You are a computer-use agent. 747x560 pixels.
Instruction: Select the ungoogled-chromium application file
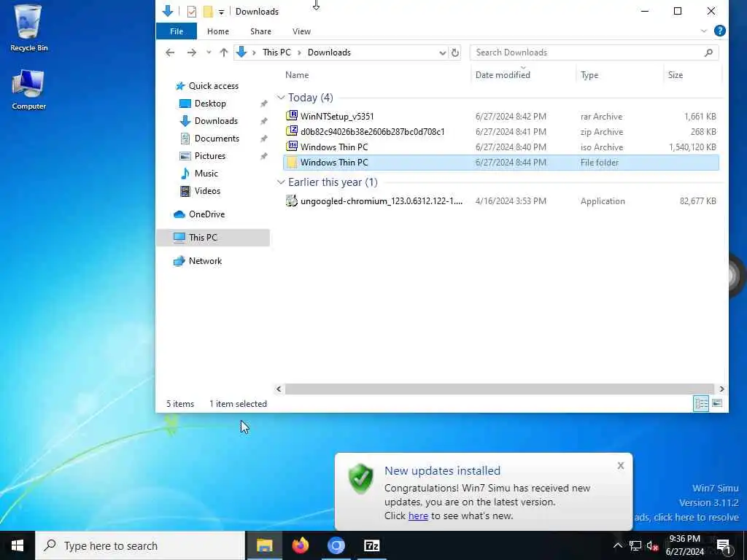click(500, 201)
